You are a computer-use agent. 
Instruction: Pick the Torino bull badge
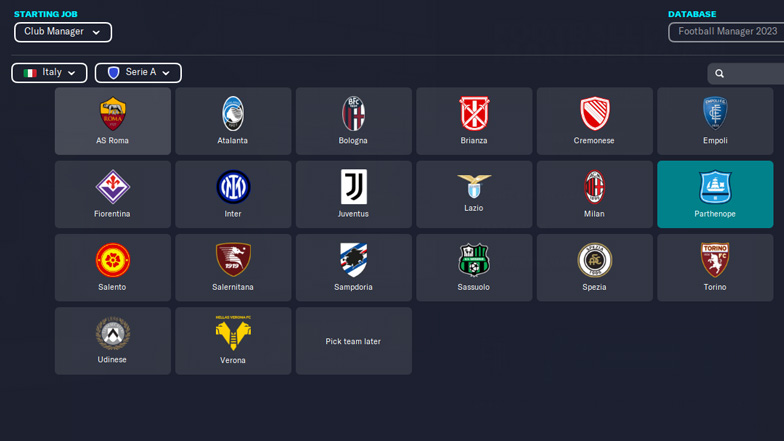coord(715,260)
